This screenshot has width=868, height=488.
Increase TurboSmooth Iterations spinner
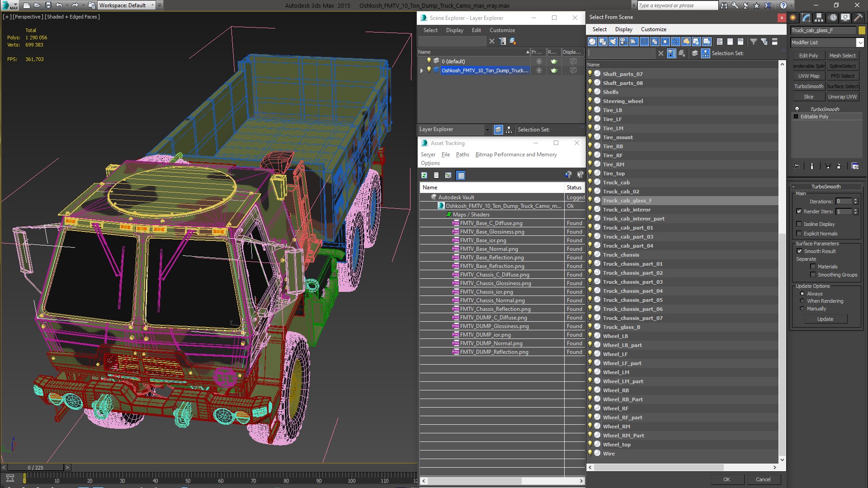(856, 200)
